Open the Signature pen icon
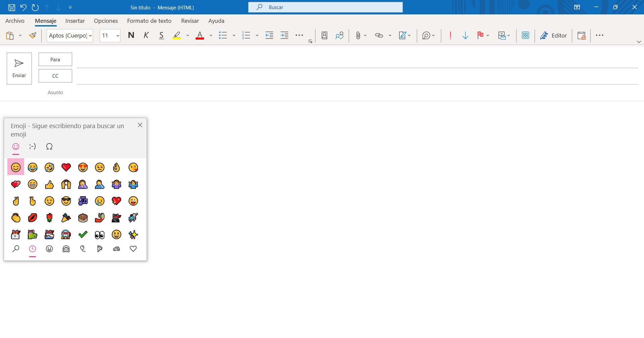Screen dimensions: 644x338 tap(402, 35)
